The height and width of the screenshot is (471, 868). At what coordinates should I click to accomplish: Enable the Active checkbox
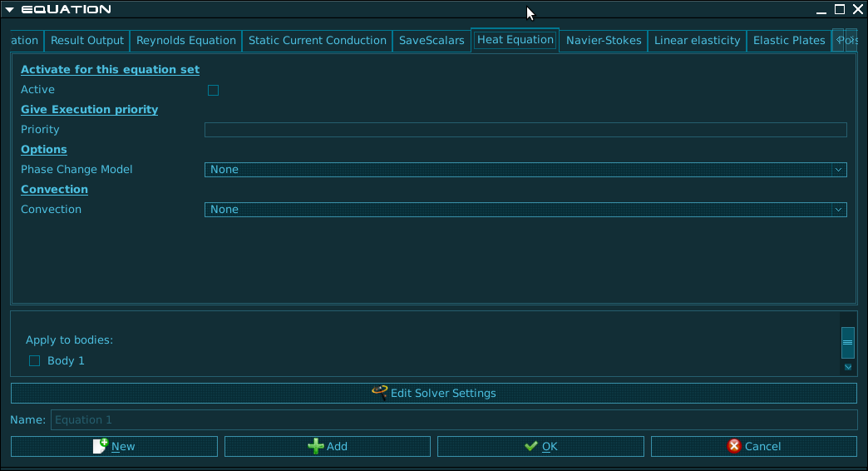tap(213, 90)
